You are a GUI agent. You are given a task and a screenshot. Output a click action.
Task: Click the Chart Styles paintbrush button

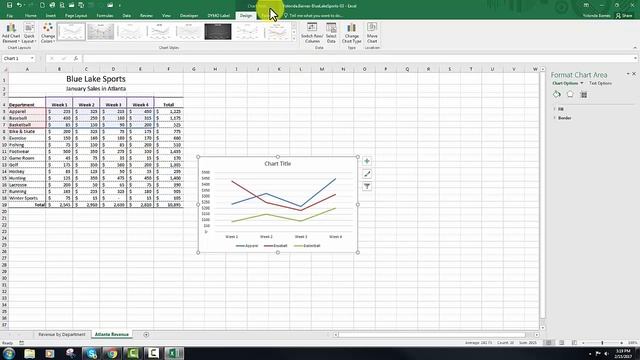[367, 174]
